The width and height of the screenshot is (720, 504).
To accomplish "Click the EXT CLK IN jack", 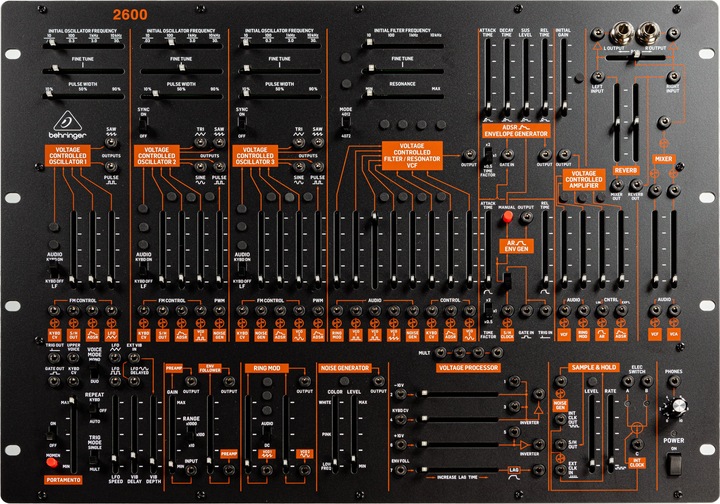I will click(x=560, y=470).
